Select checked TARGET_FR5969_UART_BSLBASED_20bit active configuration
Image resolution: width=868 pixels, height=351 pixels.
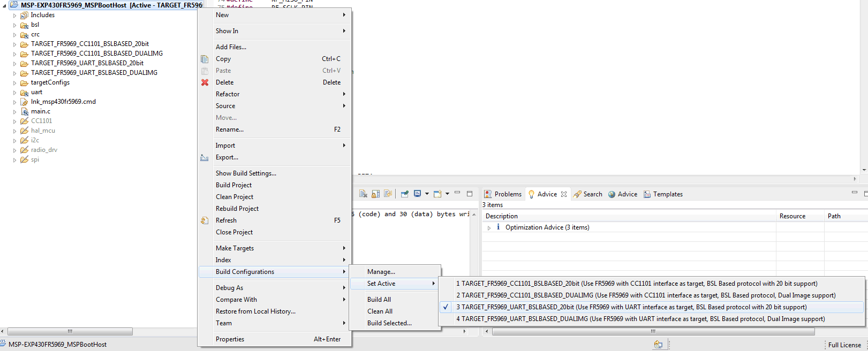631,307
